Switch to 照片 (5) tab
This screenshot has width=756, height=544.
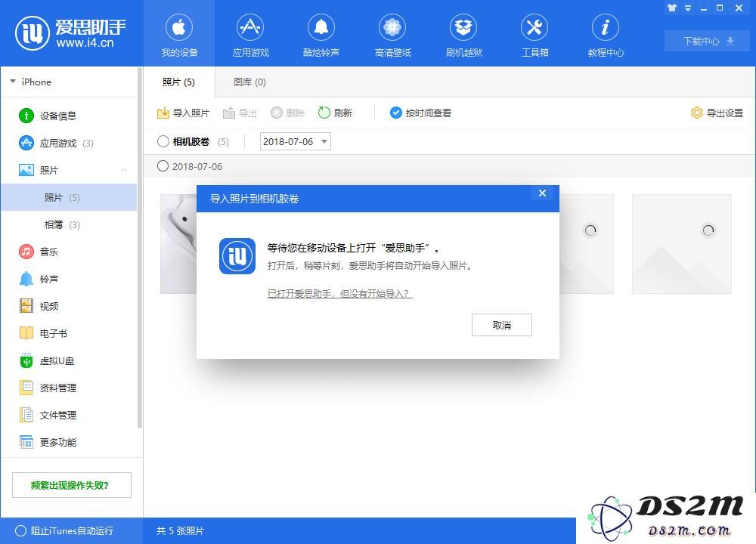pos(179,82)
